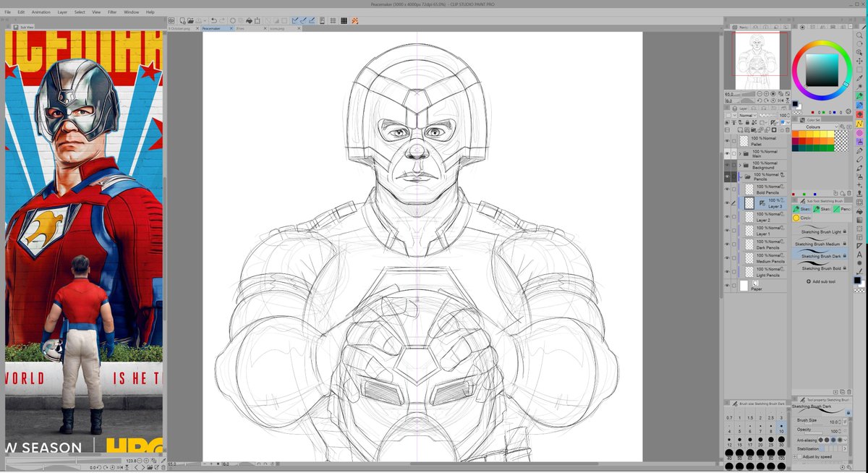The height and width of the screenshot is (473, 868).
Task: Expand the Main layer folder
Action: (741, 154)
